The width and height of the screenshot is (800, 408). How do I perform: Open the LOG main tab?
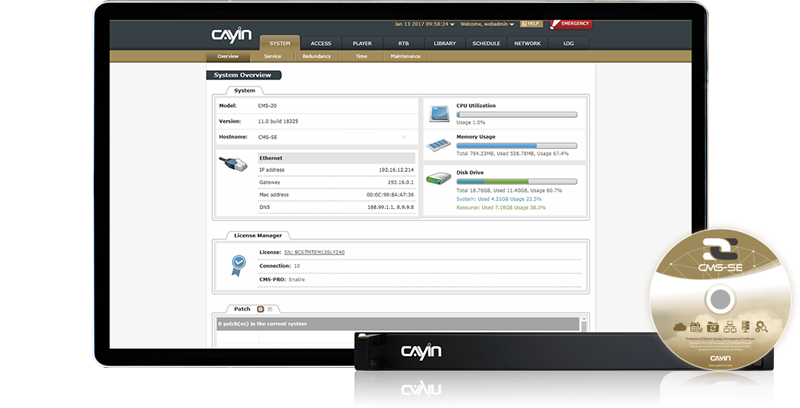coord(568,43)
